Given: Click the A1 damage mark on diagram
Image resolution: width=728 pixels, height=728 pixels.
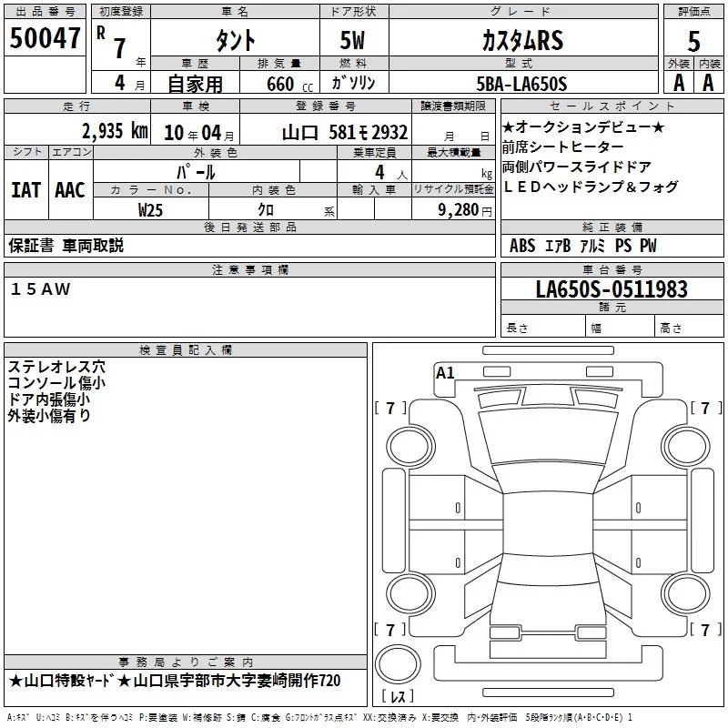Looking at the screenshot, I should (x=444, y=373).
